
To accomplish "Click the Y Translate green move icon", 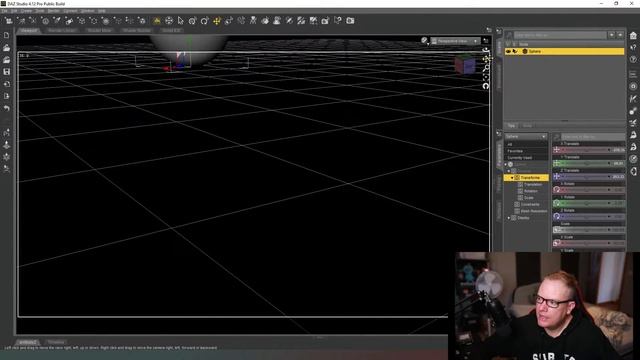I will pyautogui.click(x=557, y=163).
